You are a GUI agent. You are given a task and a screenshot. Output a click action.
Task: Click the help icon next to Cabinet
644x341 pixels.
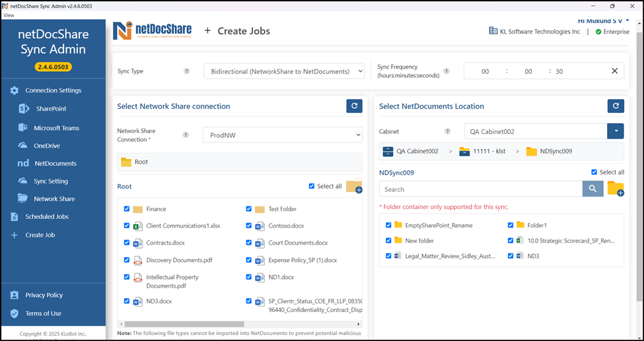click(447, 131)
